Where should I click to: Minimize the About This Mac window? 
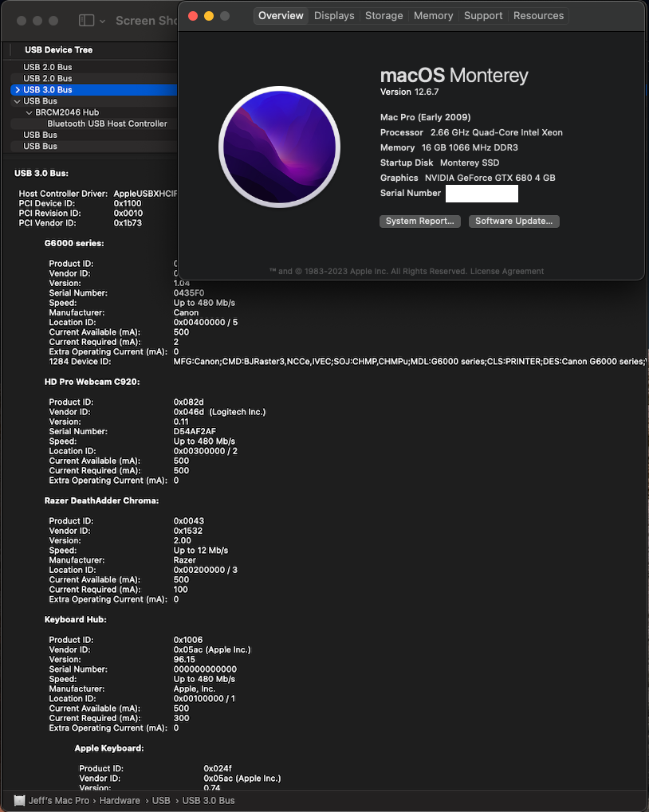[209, 16]
